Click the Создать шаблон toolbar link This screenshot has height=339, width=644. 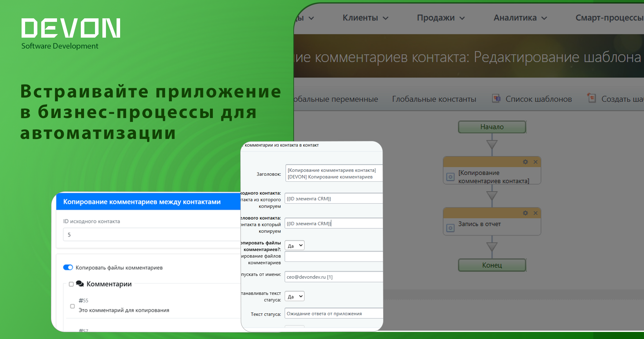click(622, 99)
